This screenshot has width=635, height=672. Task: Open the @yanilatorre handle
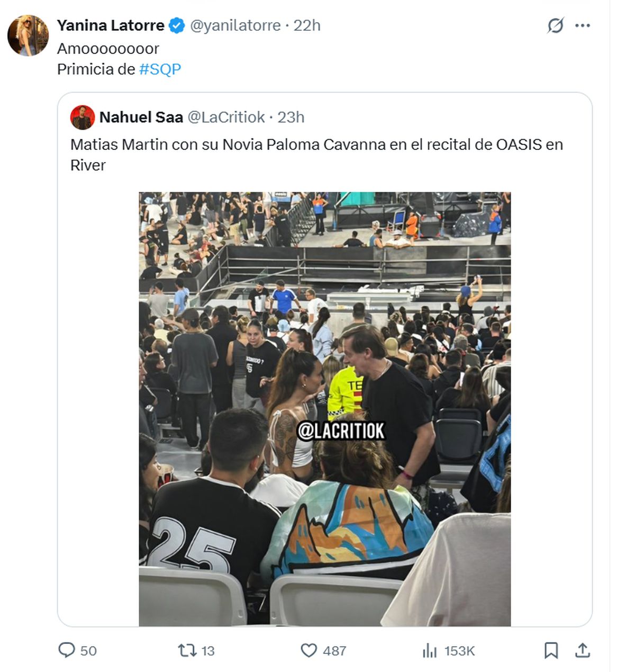click(x=235, y=25)
